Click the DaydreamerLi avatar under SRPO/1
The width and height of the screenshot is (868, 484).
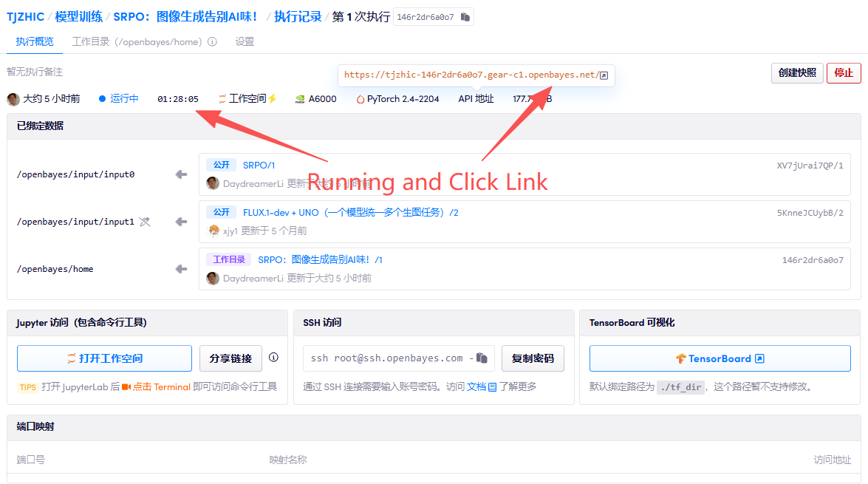213,183
